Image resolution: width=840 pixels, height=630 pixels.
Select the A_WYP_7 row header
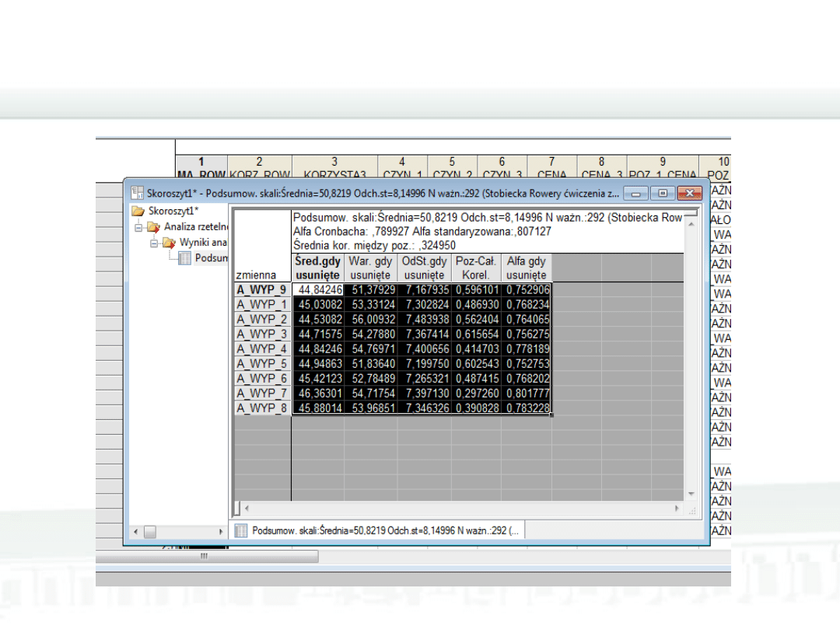pos(261,394)
